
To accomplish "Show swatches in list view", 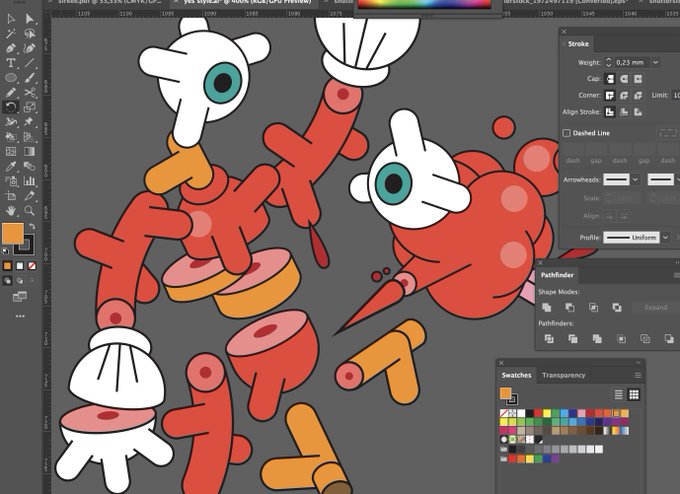I will pyautogui.click(x=618, y=394).
